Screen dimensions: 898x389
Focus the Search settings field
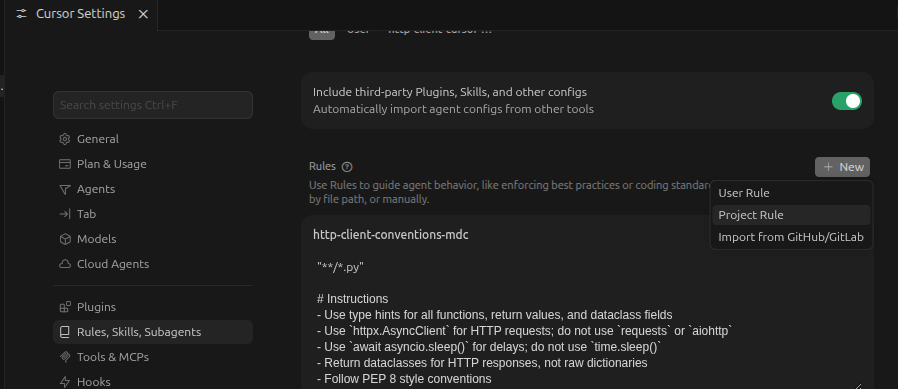tap(153, 105)
